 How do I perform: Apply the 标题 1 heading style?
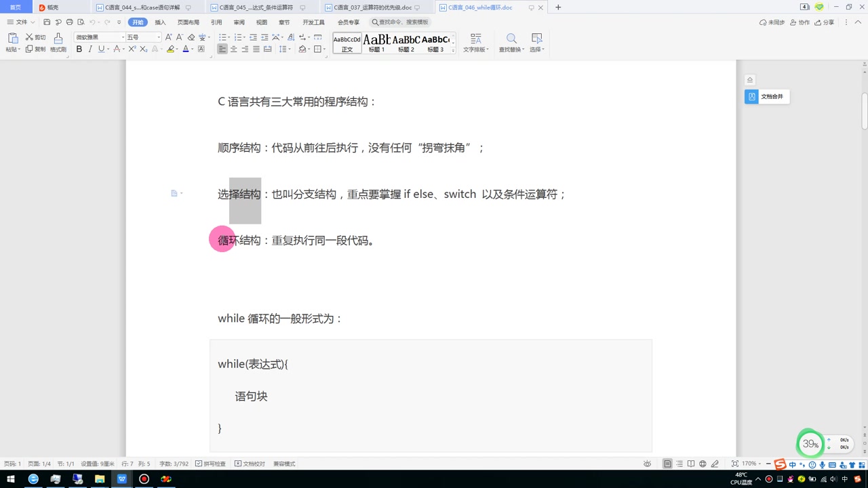tap(376, 43)
